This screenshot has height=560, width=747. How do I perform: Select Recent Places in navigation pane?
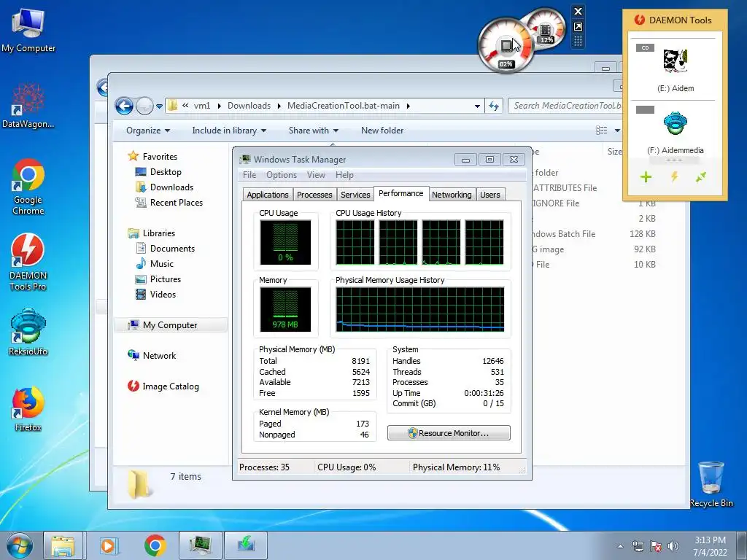coord(177,203)
